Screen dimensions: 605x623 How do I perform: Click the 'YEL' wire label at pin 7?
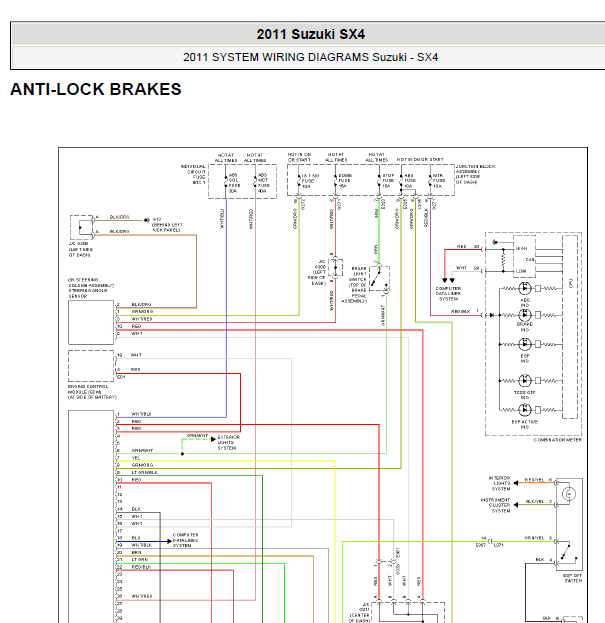tap(136, 458)
